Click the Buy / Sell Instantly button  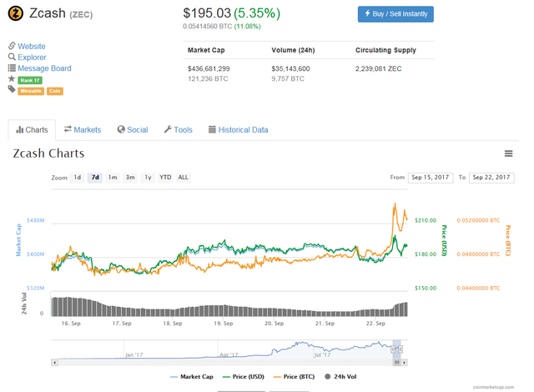(395, 14)
